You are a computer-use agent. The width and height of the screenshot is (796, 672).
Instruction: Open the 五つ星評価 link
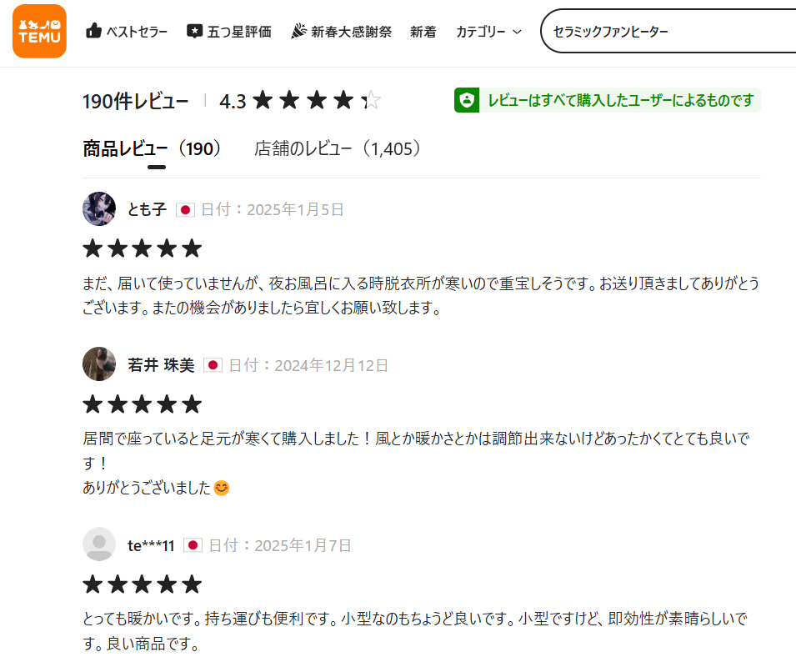pyautogui.click(x=239, y=32)
